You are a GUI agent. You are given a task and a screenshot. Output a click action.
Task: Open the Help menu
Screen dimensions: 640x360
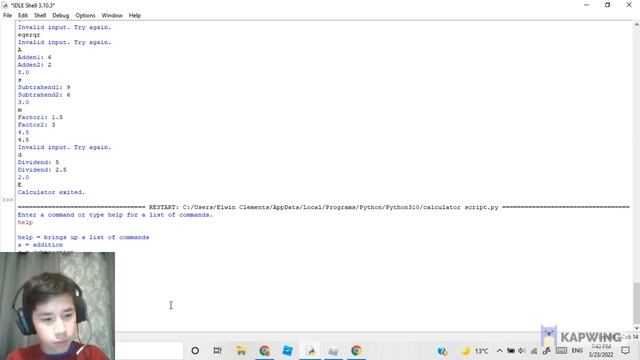pos(135,16)
